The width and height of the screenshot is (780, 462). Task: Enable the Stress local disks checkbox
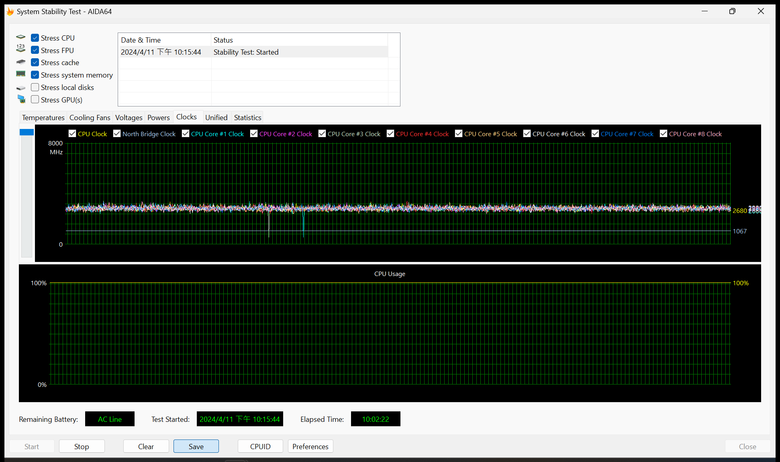35,87
